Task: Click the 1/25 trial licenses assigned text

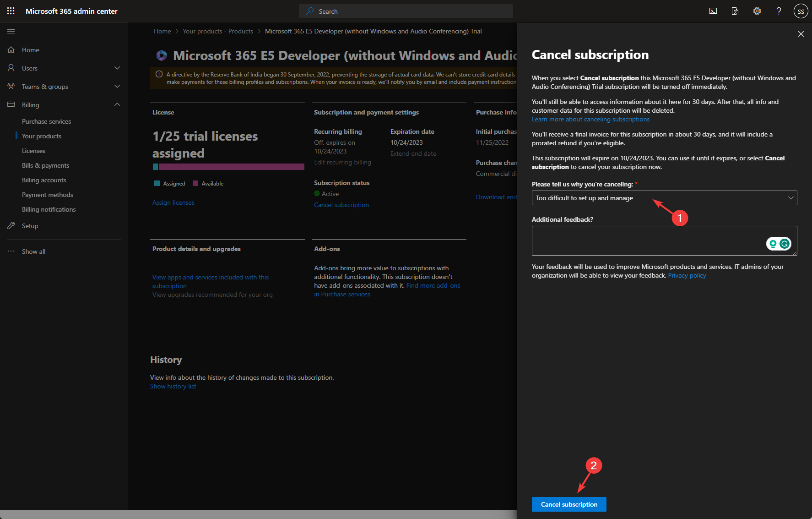Action: (x=205, y=144)
